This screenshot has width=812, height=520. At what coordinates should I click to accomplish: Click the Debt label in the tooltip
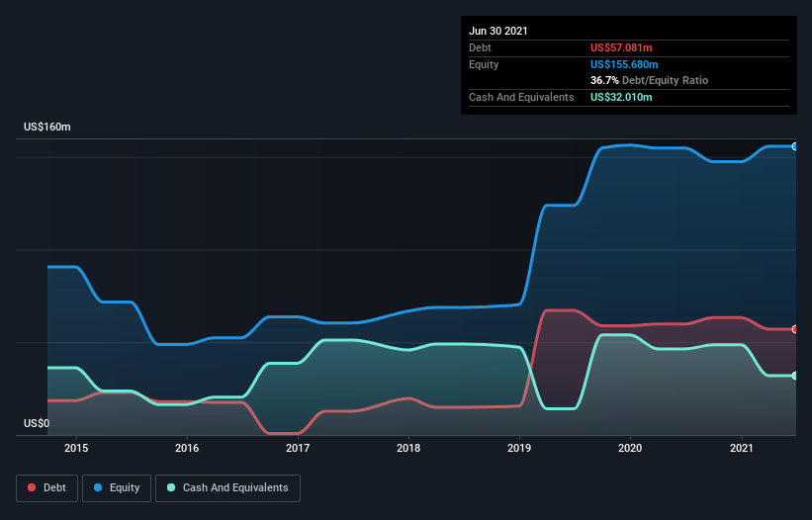480,47
